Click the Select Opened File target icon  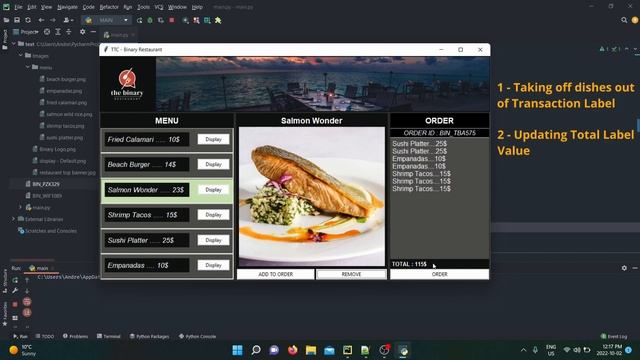[x=47, y=32]
